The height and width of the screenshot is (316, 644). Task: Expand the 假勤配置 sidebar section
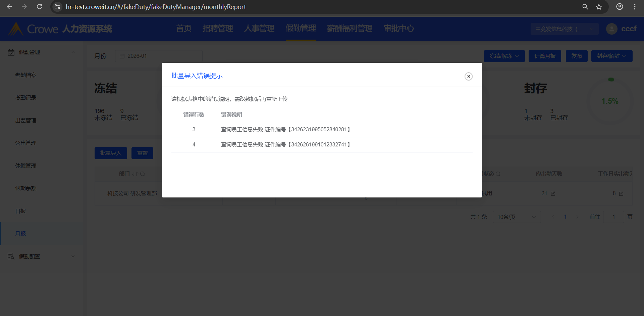tap(73, 257)
